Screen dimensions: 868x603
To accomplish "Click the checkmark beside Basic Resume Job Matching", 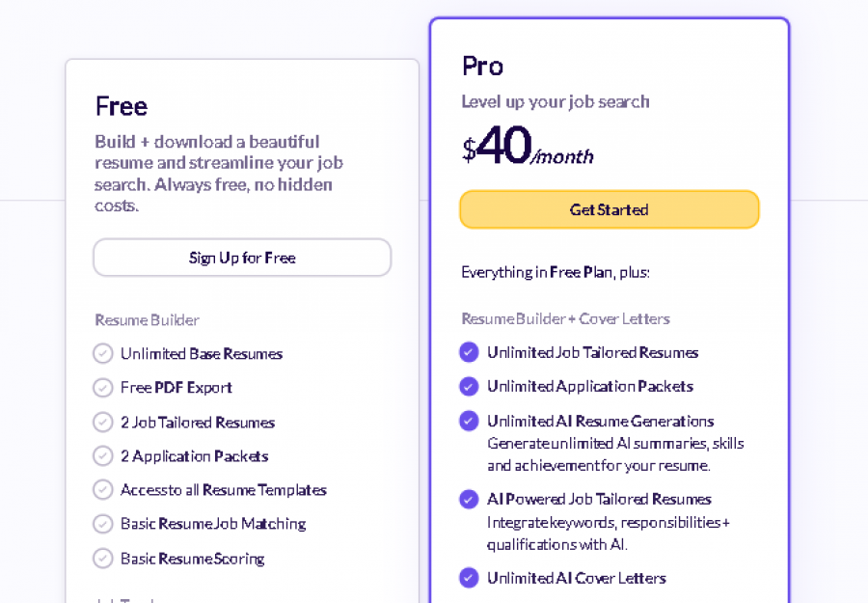I will [x=103, y=523].
